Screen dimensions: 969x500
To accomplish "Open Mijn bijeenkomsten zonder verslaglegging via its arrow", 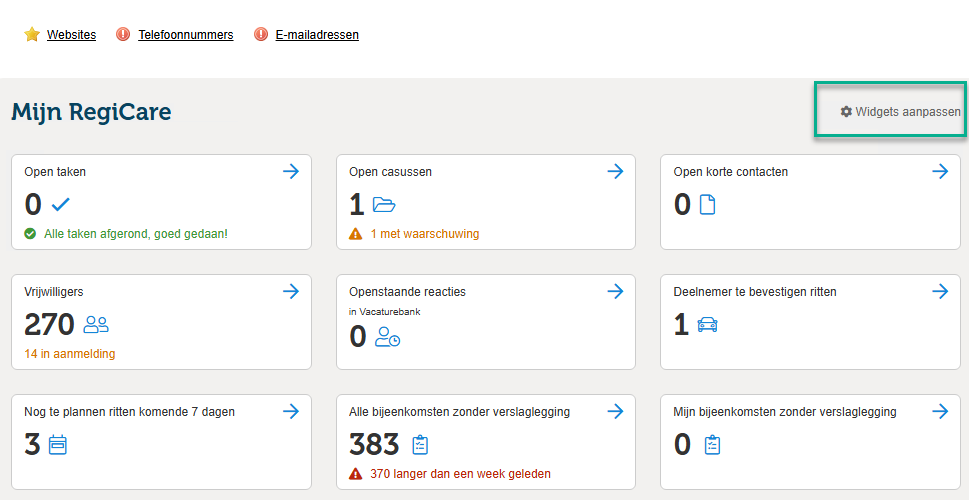I will click(940, 411).
